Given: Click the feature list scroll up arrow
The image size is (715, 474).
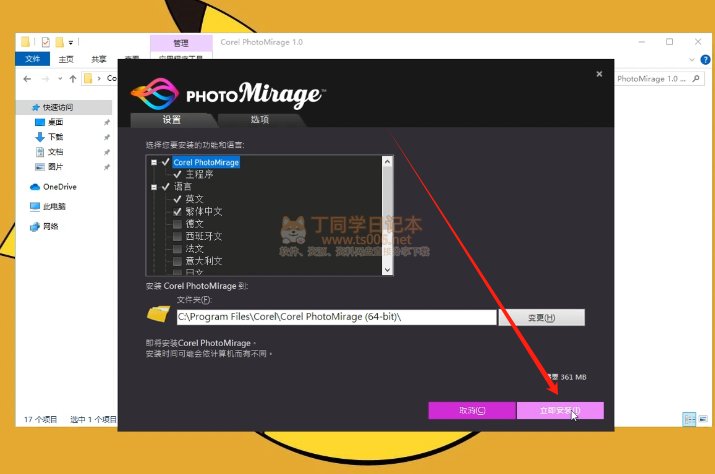Looking at the screenshot, I should (388, 161).
